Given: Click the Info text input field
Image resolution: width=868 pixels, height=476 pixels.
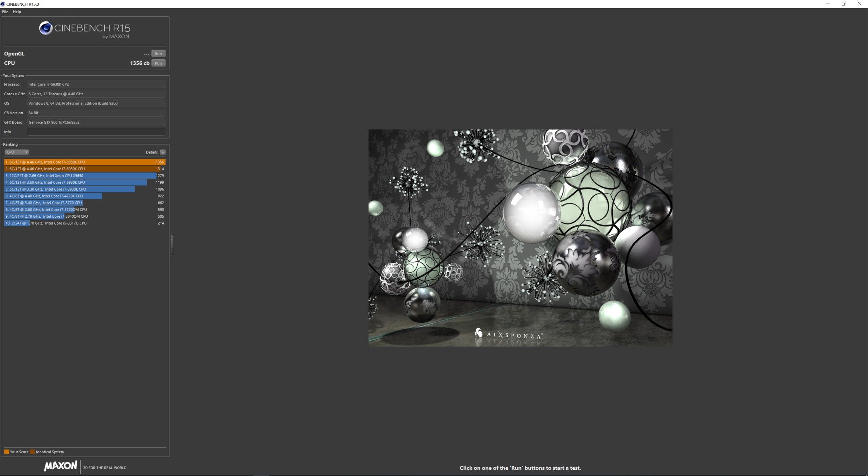Looking at the screenshot, I should (96, 132).
